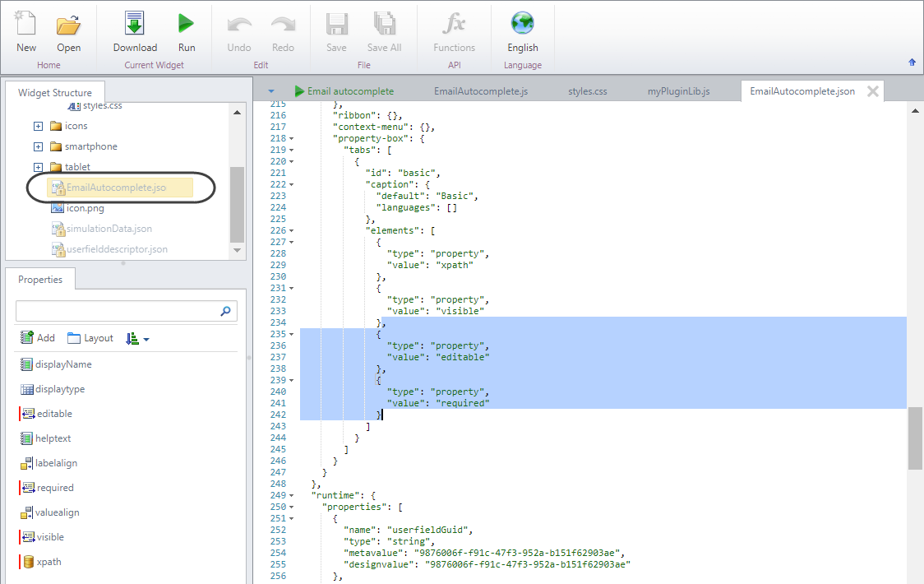The width and height of the screenshot is (924, 584).
Task: Click the Widget Structure scroll down arrow
Action: click(x=237, y=250)
